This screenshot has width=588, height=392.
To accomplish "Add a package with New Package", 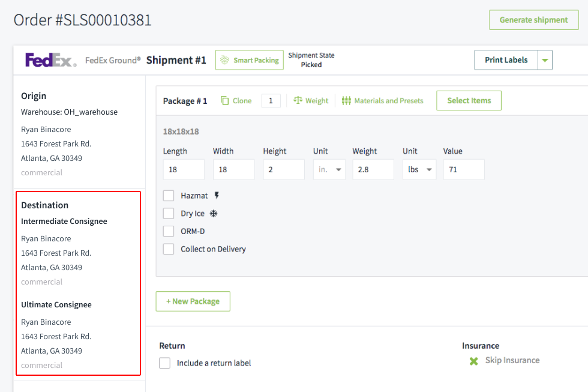I will click(193, 301).
